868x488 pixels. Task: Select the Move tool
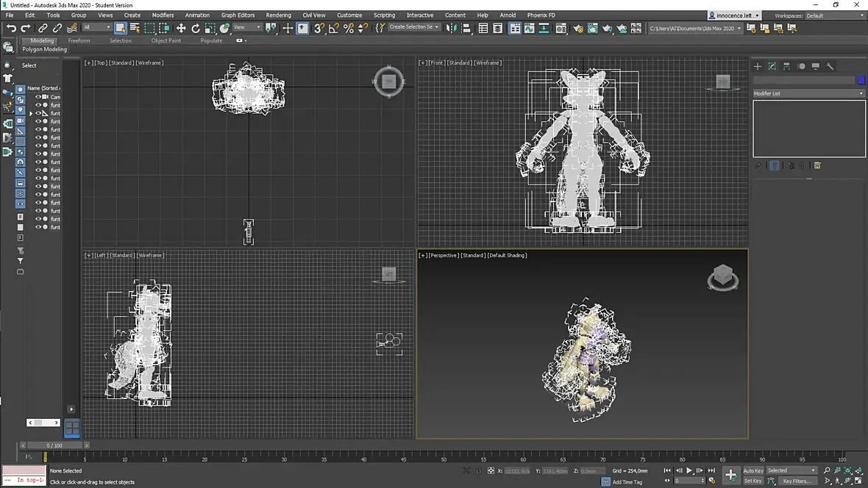(181, 28)
